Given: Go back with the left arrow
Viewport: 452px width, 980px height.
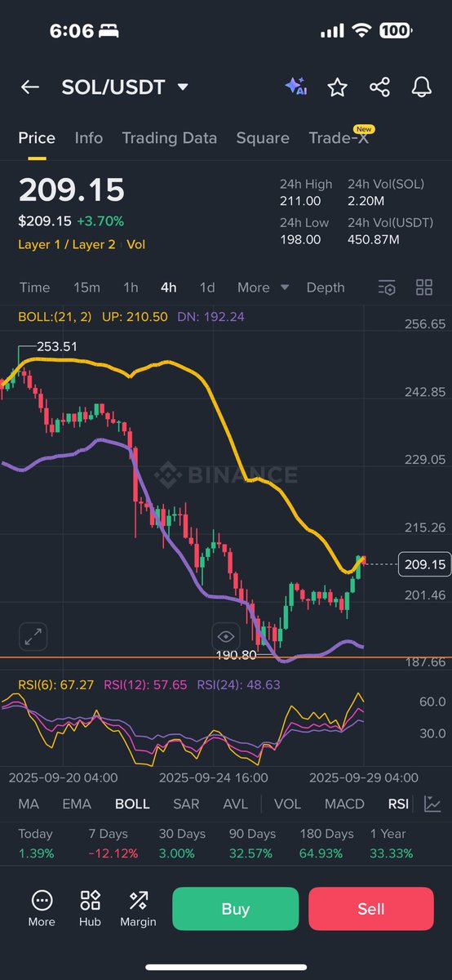Looking at the screenshot, I should tap(30, 87).
